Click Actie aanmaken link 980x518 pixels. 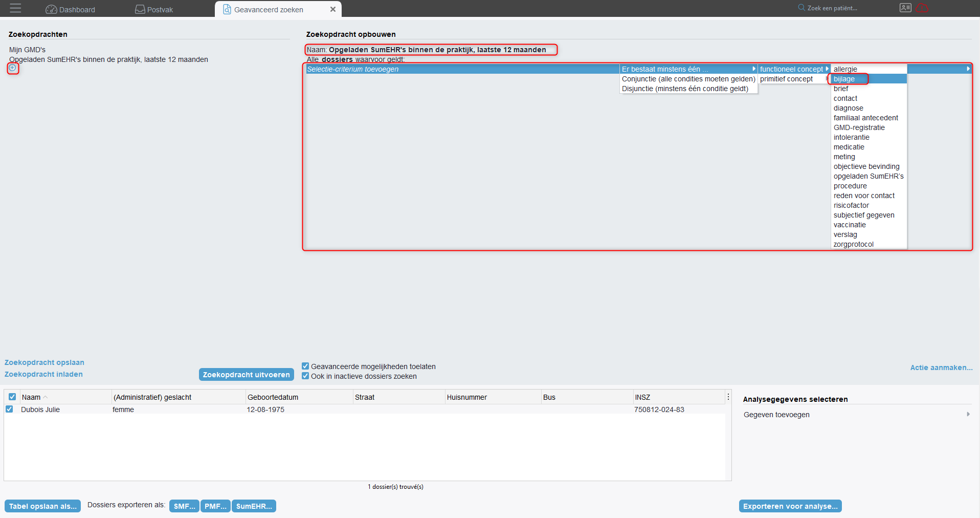[941, 368]
